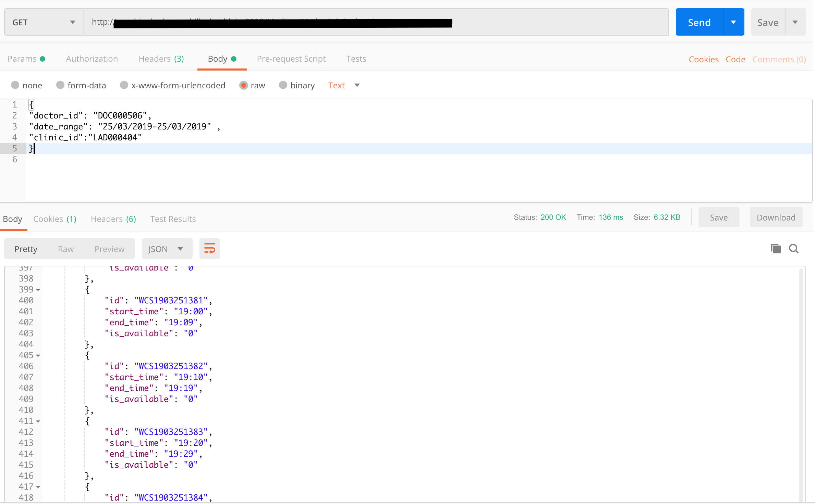
Task: Select the Raw view
Action: [66, 249]
